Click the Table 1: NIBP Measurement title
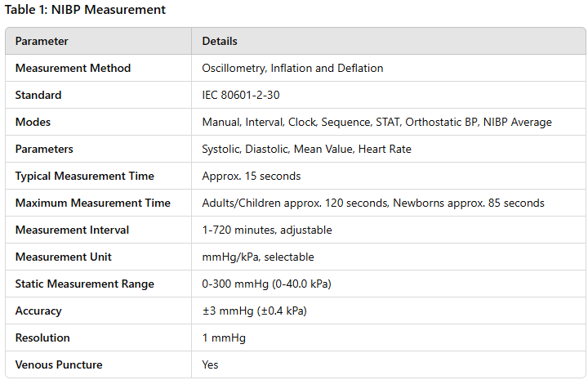This screenshot has height=380, width=588. pyautogui.click(x=85, y=9)
